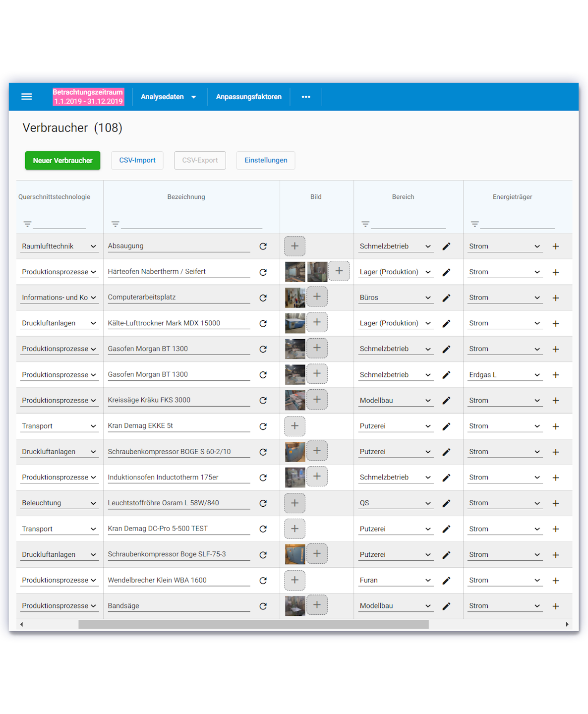The height and width of the screenshot is (714, 588).
Task: Add another image to Härteofen Nabertherm row
Action: (339, 271)
